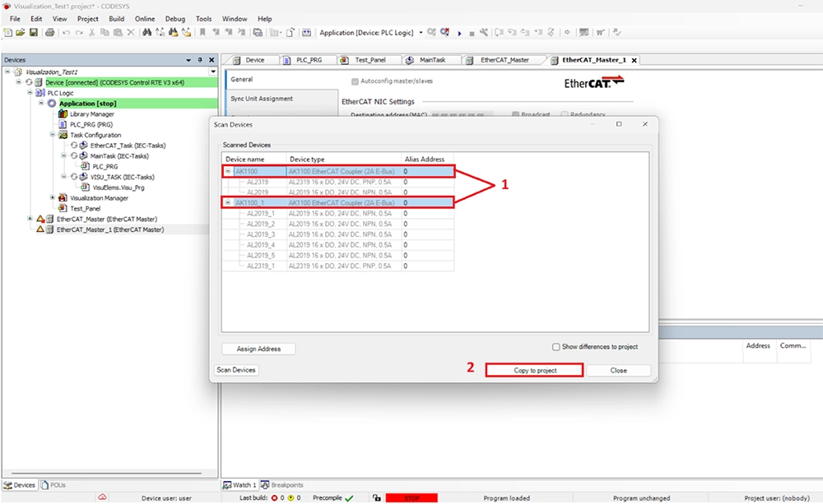The height and width of the screenshot is (504, 823).
Task: Select the General configuration section
Action: 241,79
